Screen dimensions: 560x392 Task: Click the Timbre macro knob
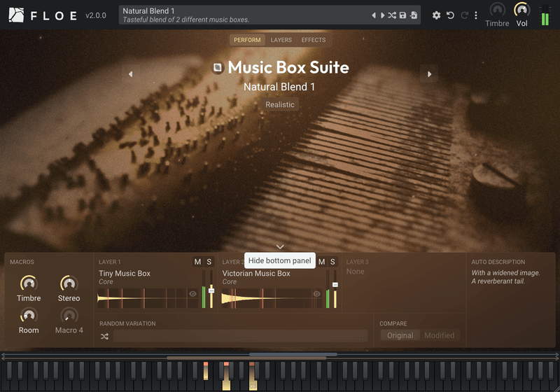[x=29, y=283]
